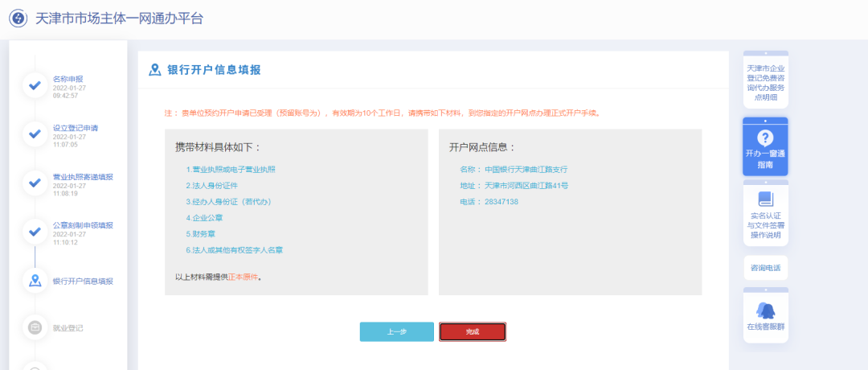This screenshot has height=370, width=868.
Task: Open 公章刻制申领填报 step in sidebar
Action: [x=83, y=225]
